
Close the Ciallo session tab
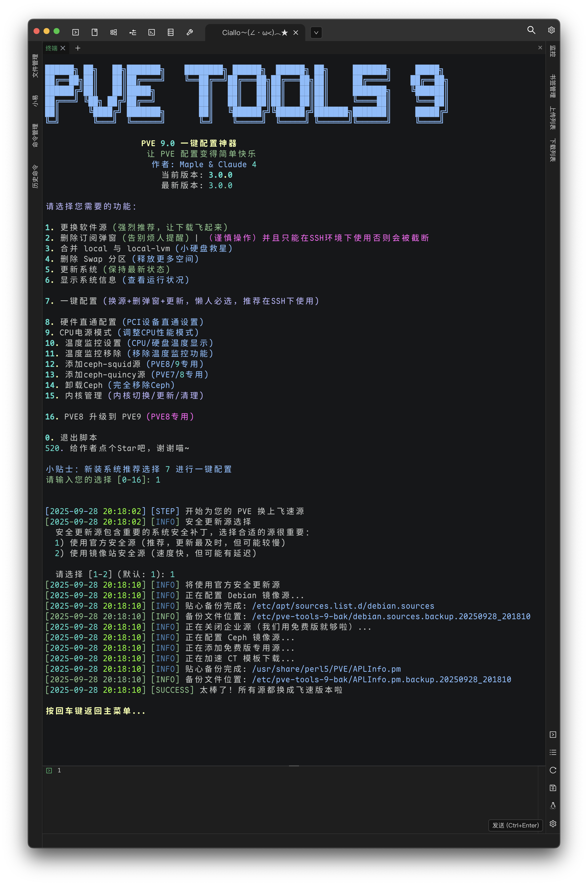coord(296,33)
